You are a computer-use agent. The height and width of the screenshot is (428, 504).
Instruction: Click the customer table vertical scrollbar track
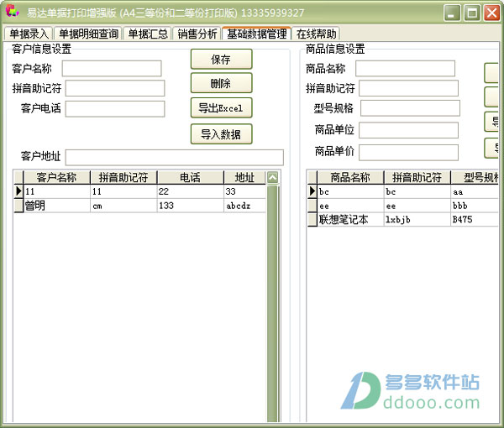pyautogui.click(x=272, y=302)
